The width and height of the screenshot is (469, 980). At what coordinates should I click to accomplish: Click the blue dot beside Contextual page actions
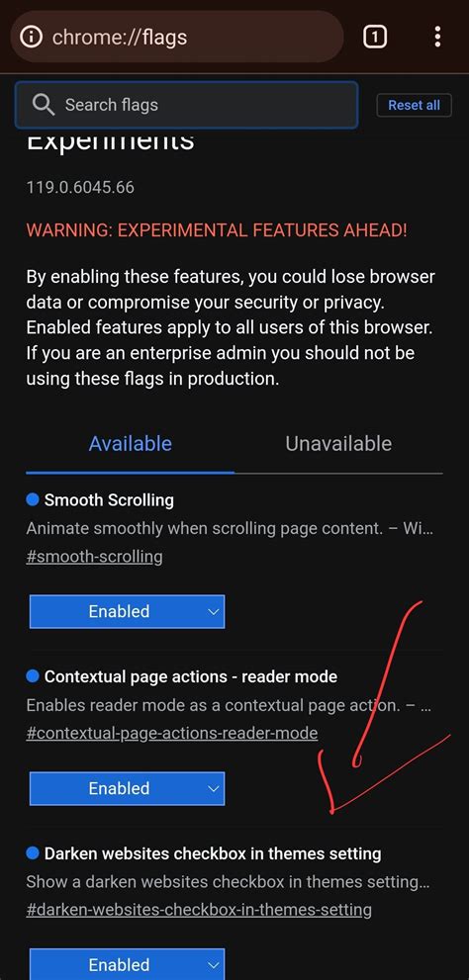tap(33, 676)
